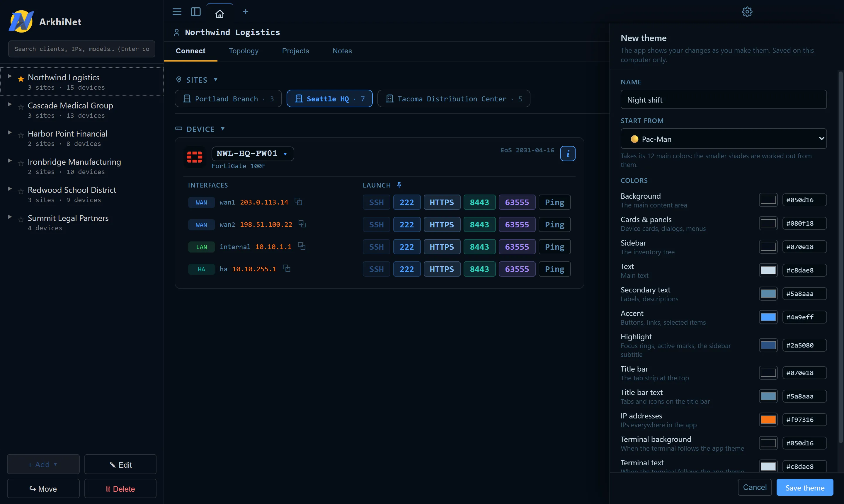This screenshot has width=844, height=504.
Task: Ping the ha interface
Action: tap(554, 269)
